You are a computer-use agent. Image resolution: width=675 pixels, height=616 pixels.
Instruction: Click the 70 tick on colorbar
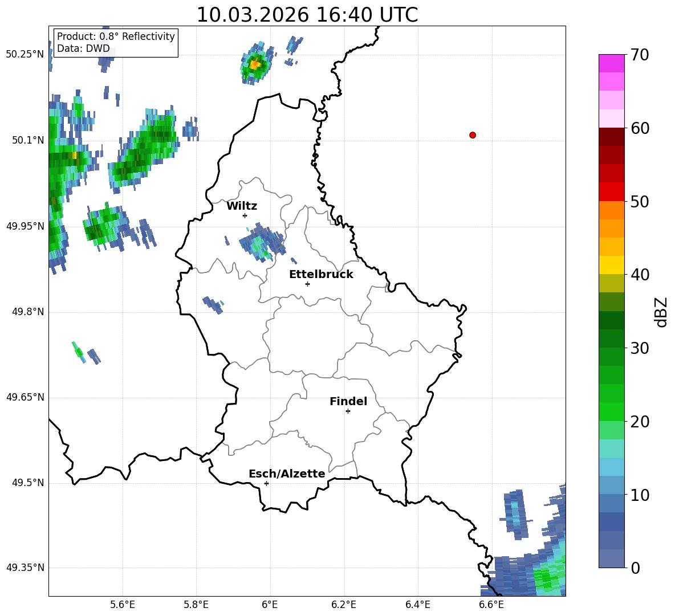[x=639, y=55]
